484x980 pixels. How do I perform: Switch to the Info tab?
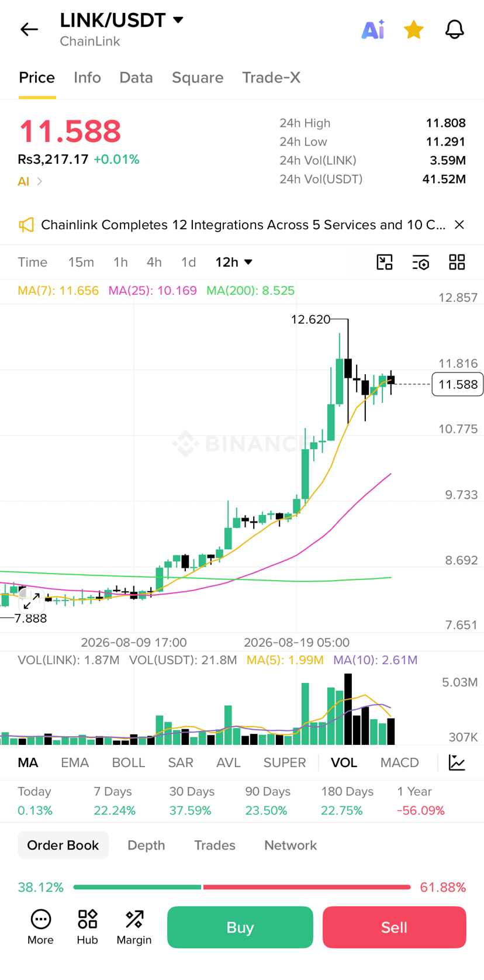[87, 78]
